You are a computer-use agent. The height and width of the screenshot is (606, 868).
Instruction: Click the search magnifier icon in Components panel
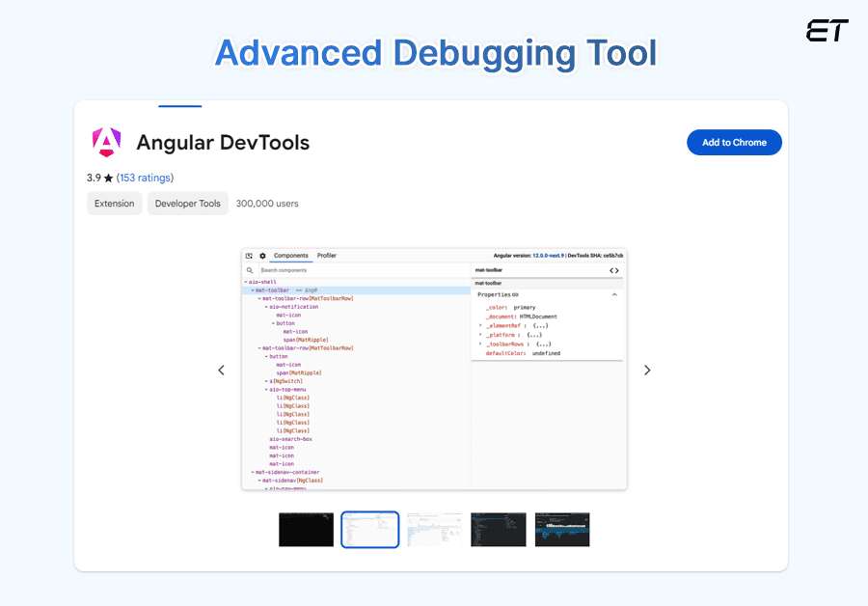[x=251, y=270]
